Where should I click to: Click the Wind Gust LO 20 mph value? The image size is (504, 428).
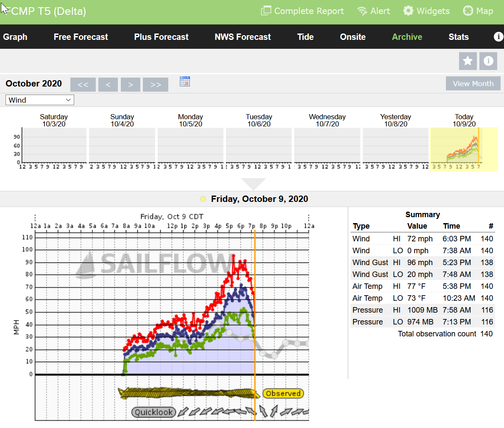pos(420,274)
